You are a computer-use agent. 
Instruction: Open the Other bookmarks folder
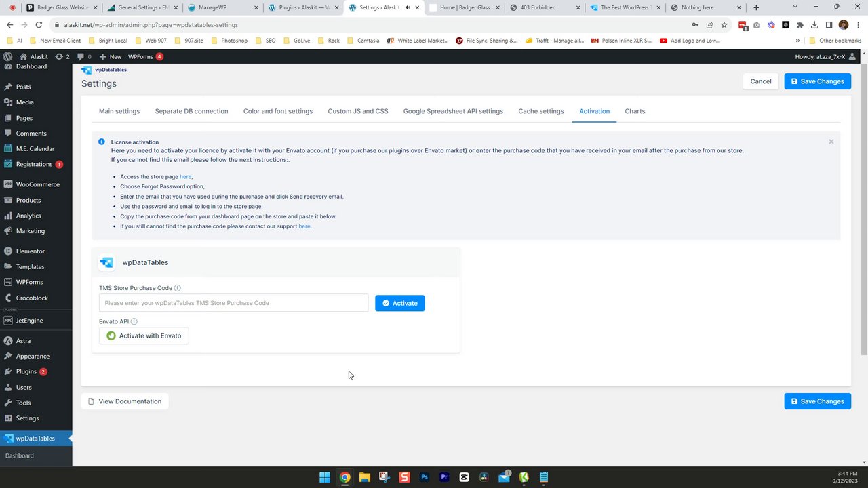pos(835,41)
